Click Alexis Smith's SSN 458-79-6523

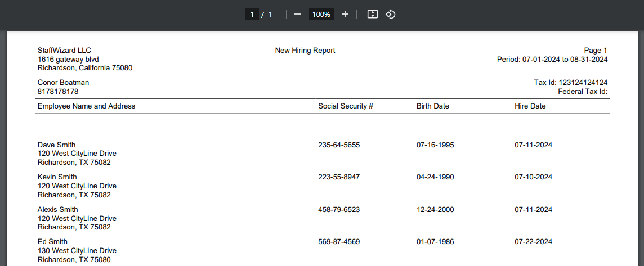pos(339,210)
